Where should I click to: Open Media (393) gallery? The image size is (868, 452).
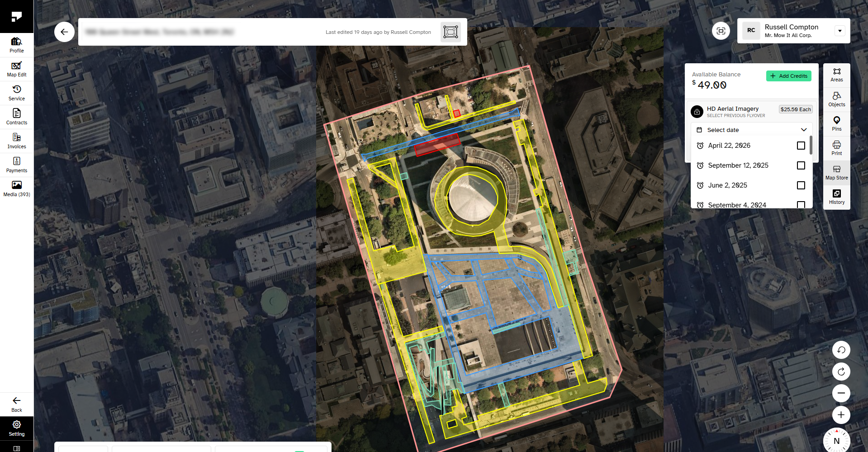pos(17,189)
